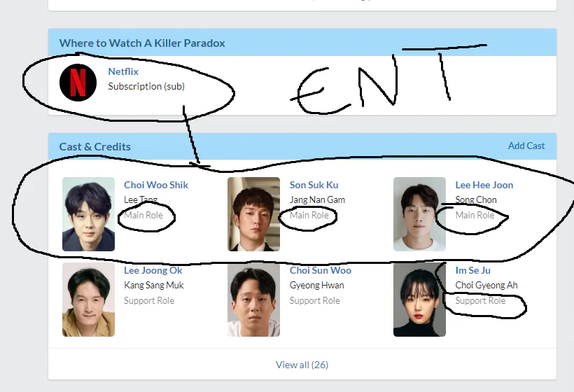The image size is (574, 392).
Task: Open Son Suk Ku's profile photo
Action: coord(253,214)
